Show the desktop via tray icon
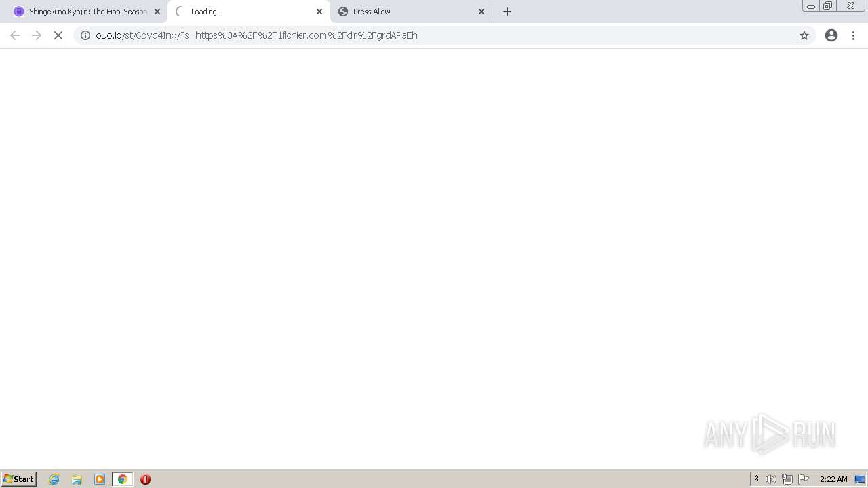Viewport: 868px width, 488px height. pos(861,479)
